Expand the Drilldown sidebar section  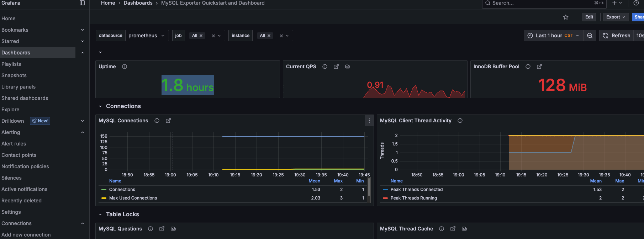coord(83,121)
